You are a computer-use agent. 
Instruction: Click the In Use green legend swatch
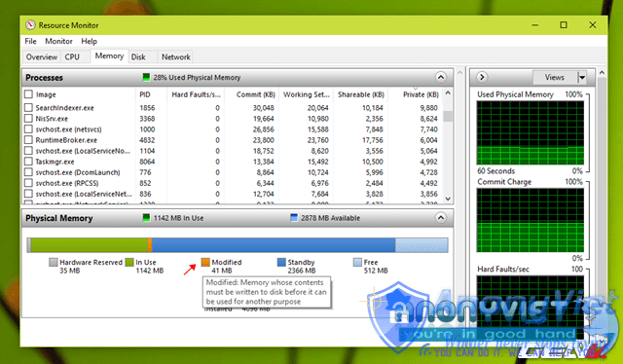click(129, 262)
